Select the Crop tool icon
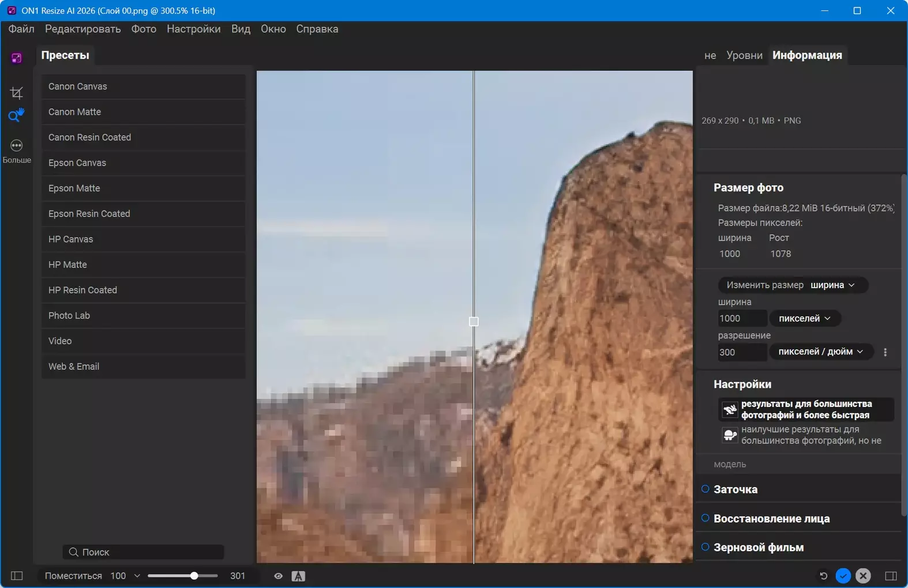The image size is (908, 588). click(16, 93)
